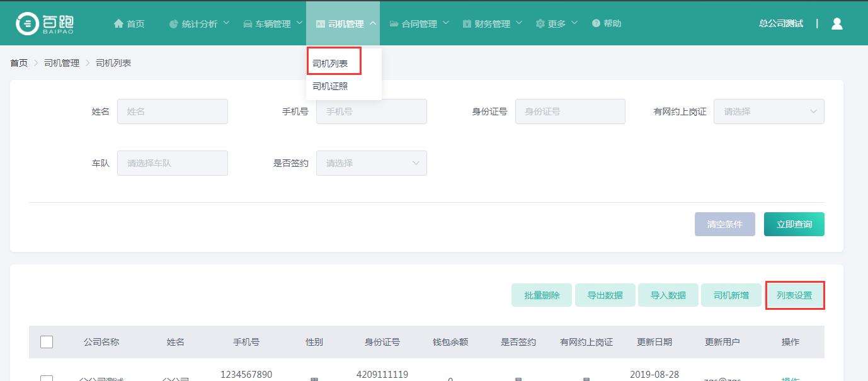
Task: Click the 首页 breadcrumb link
Action: point(19,63)
